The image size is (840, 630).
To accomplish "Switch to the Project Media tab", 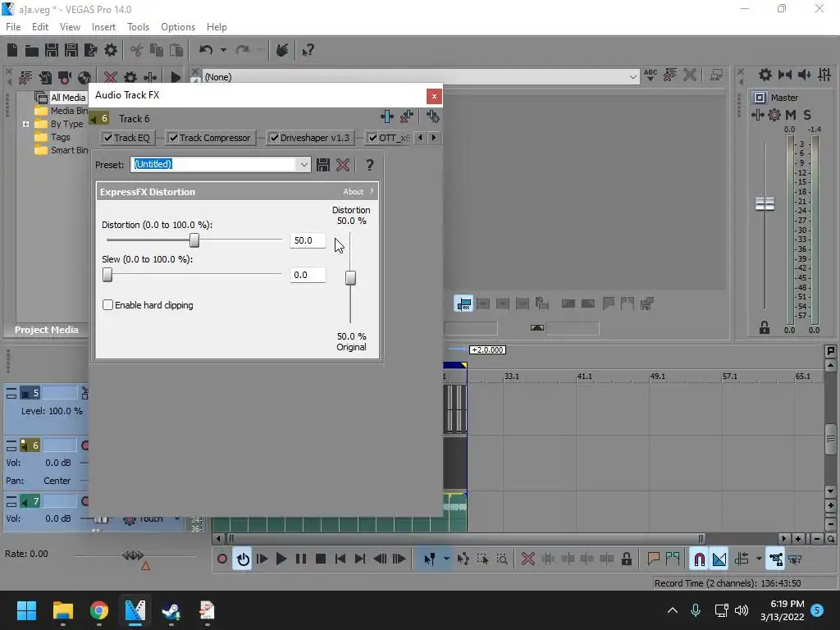I will (x=46, y=330).
